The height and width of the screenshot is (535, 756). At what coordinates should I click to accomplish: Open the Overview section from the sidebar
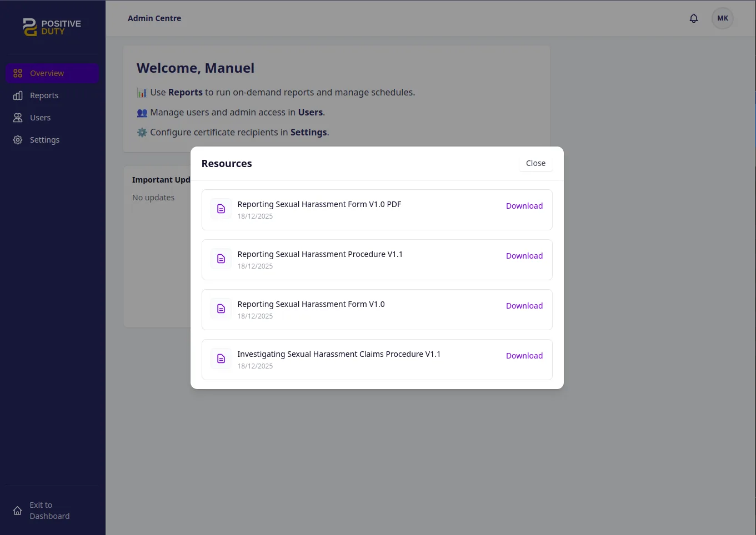[47, 73]
